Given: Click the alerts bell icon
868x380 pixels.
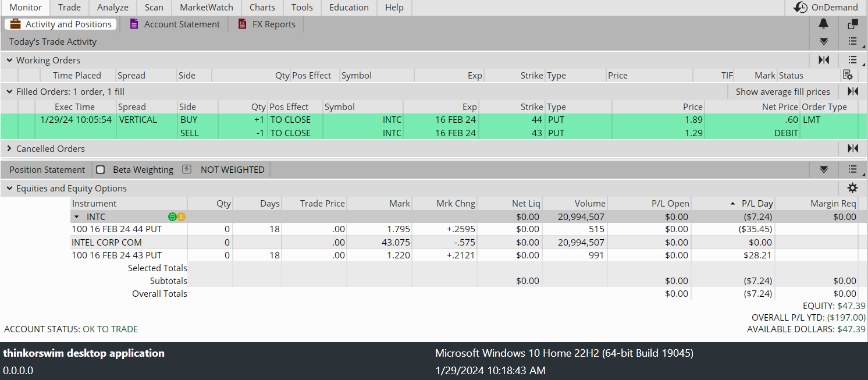Looking at the screenshot, I should point(823,24).
